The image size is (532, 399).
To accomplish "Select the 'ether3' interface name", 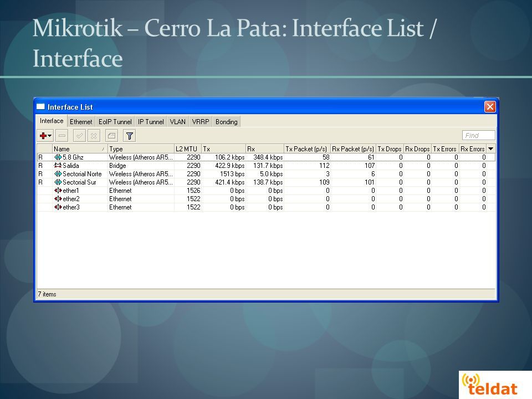I will click(x=71, y=207).
